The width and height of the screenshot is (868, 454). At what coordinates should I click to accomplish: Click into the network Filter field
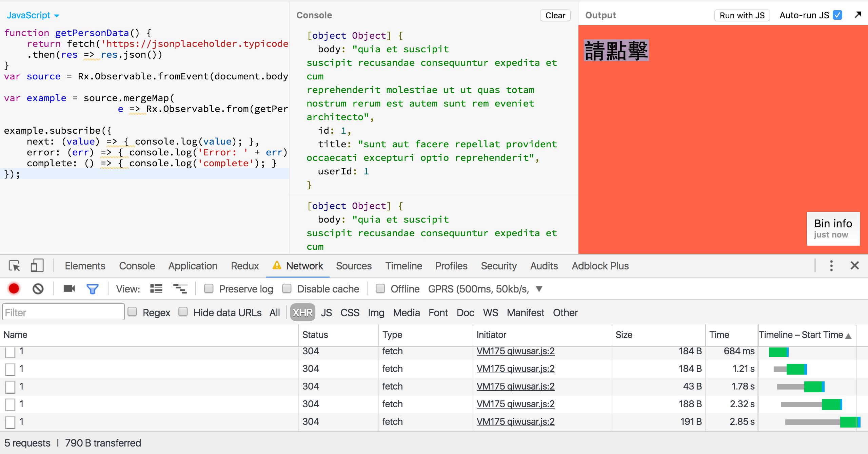coord(63,312)
